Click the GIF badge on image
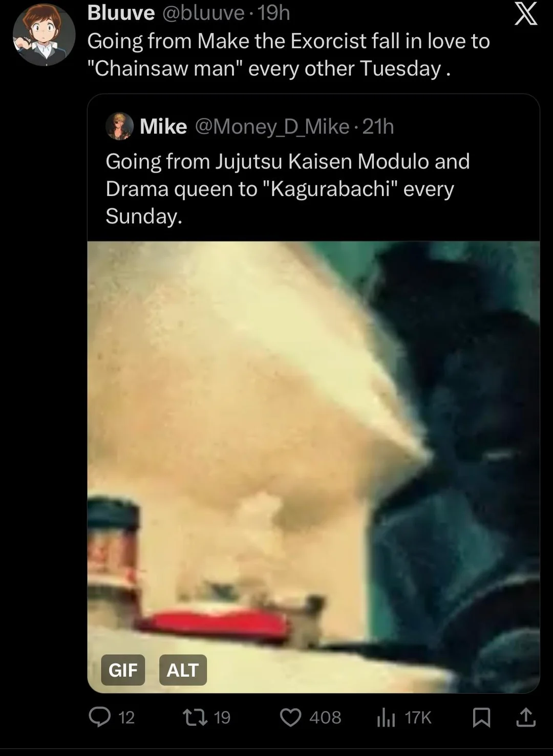 (123, 669)
